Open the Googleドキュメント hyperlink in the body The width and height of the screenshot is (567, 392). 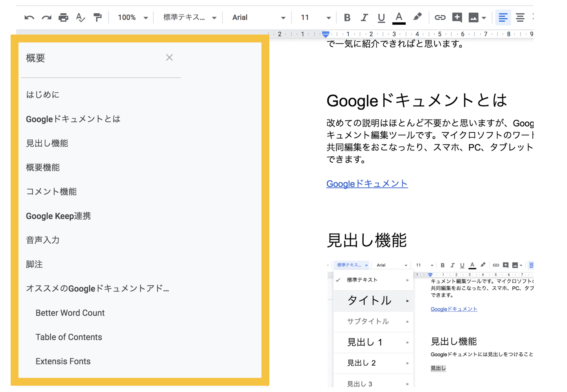pyautogui.click(x=367, y=184)
